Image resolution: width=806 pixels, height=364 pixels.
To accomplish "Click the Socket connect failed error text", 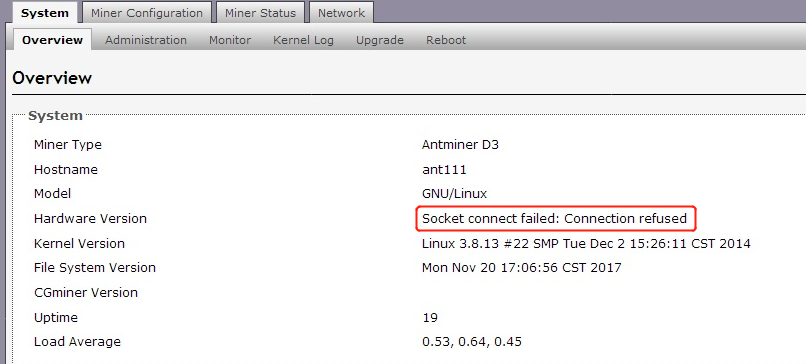I will click(555, 219).
